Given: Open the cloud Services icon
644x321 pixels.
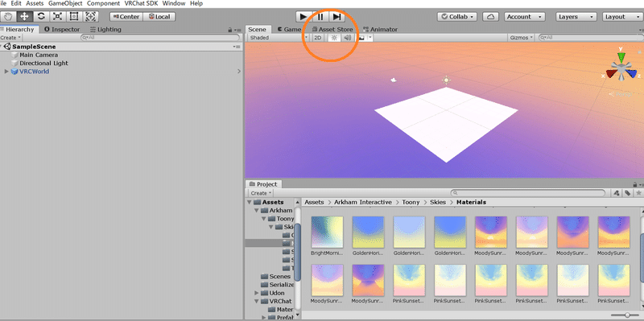Looking at the screenshot, I should (x=490, y=17).
